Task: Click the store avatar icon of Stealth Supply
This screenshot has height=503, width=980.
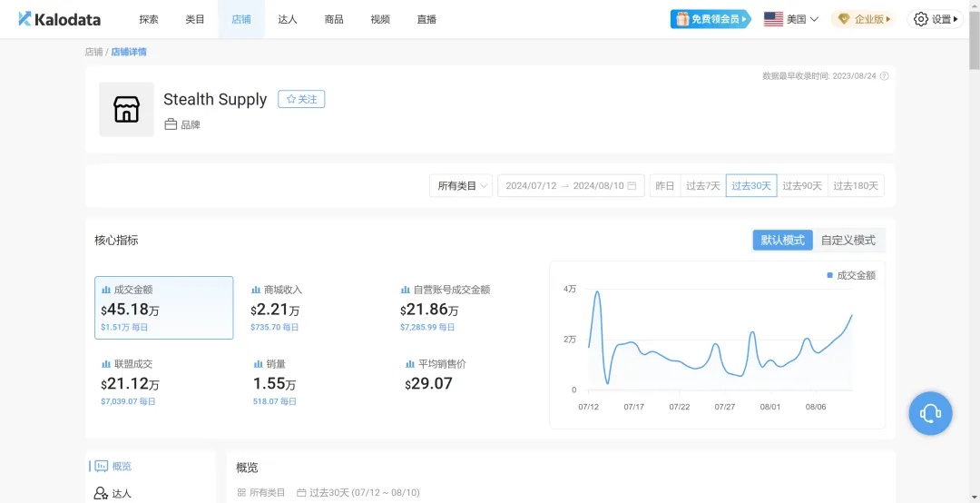Action: [126, 110]
